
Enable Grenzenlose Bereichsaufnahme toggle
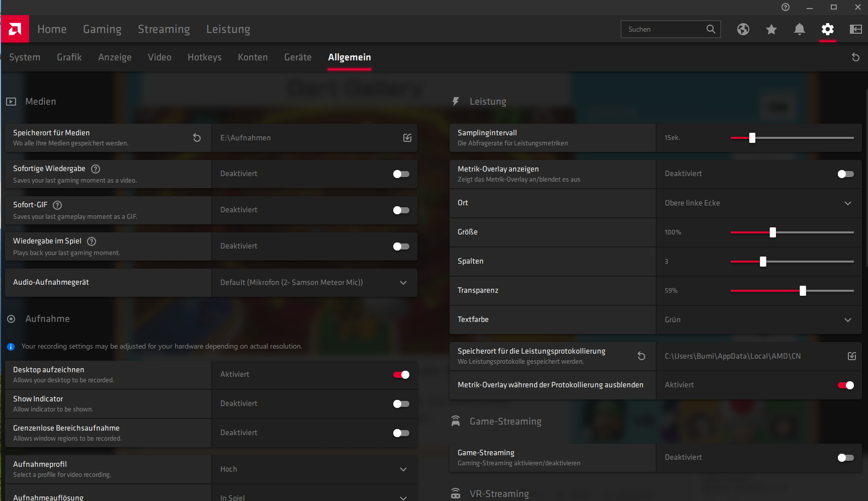click(x=401, y=433)
